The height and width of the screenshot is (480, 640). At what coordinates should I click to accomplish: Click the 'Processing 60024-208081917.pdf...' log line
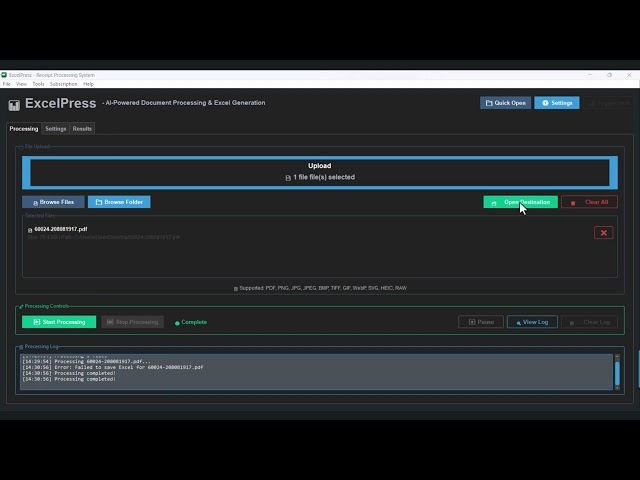[87, 361]
